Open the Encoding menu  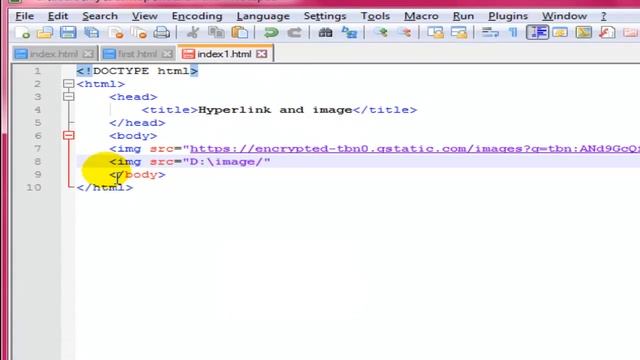(x=197, y=16)
